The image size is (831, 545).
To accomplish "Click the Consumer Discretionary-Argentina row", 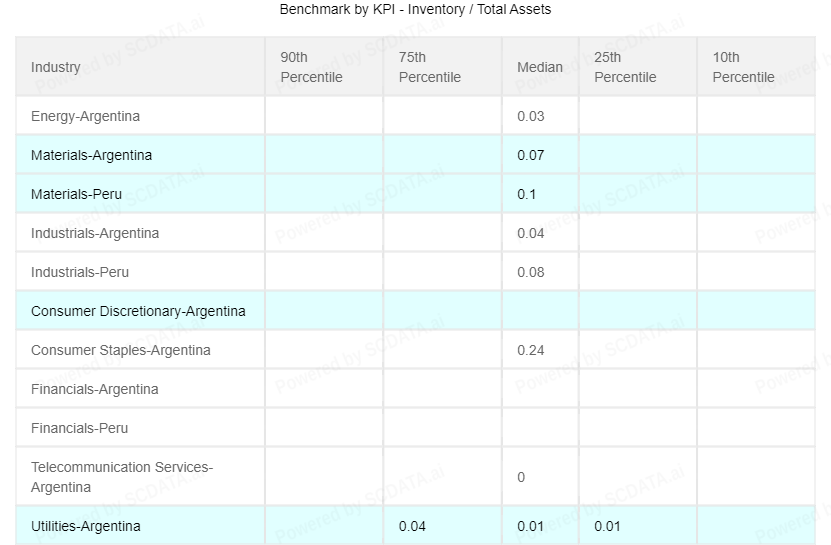I will 138,311.
